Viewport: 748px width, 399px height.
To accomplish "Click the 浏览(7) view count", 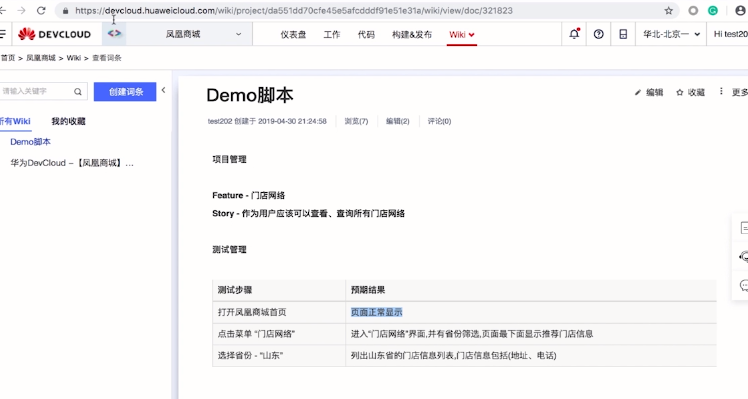I will click(x=356, y=121).
